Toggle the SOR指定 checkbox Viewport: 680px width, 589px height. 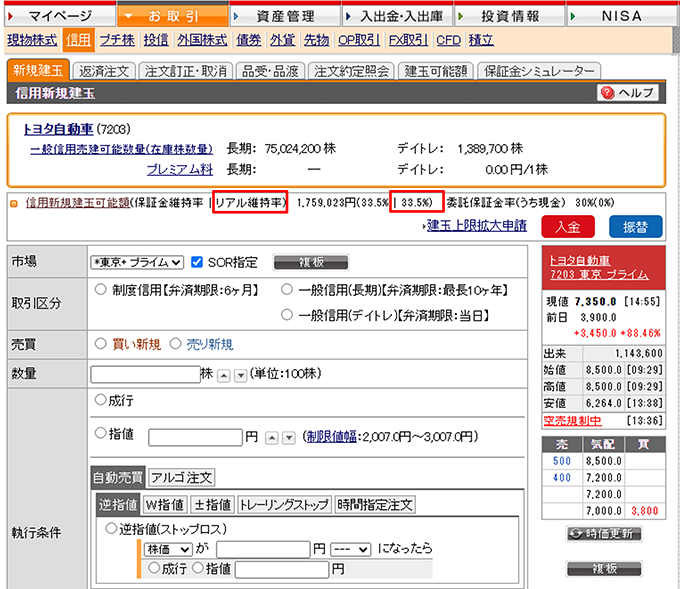pyautogui.click(x=197, y=262)
